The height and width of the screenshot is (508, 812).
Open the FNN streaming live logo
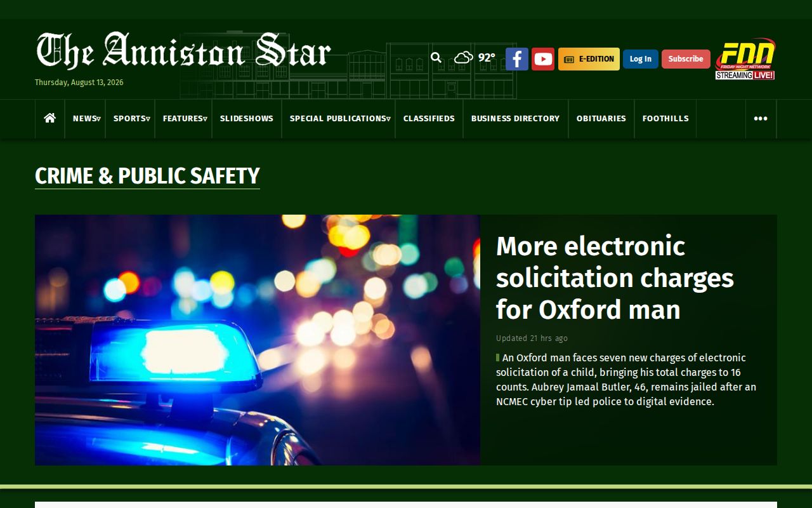pyautogui.click(x=745, y=59)
